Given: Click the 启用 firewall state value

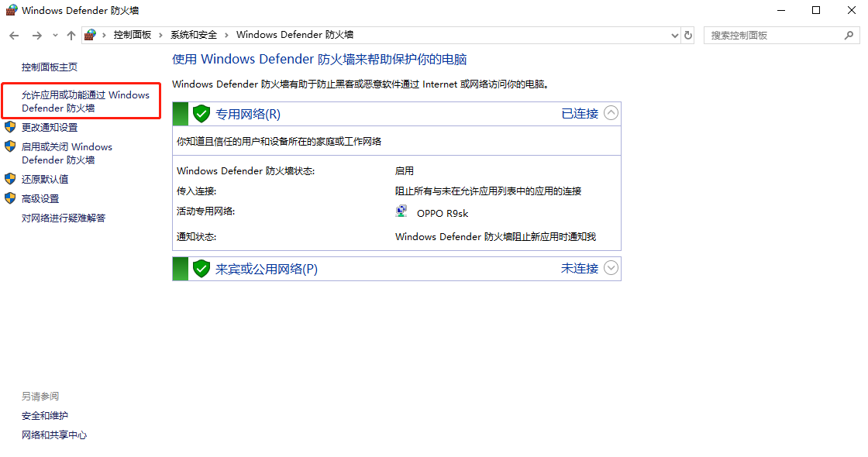Looking at the screenshot, I should coord(404,171).
